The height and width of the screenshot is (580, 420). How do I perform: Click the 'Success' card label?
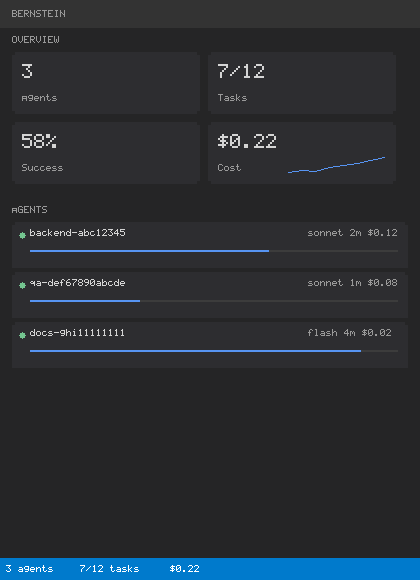coord(42,168)
